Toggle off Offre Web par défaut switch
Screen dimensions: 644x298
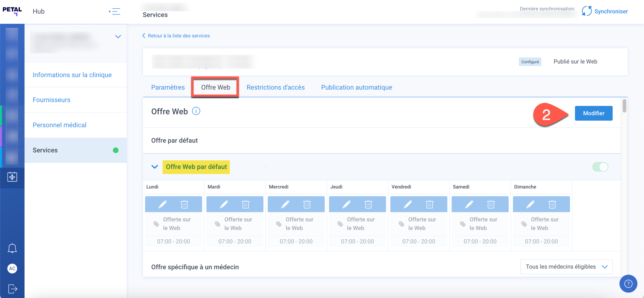click(x=600, y=167)
